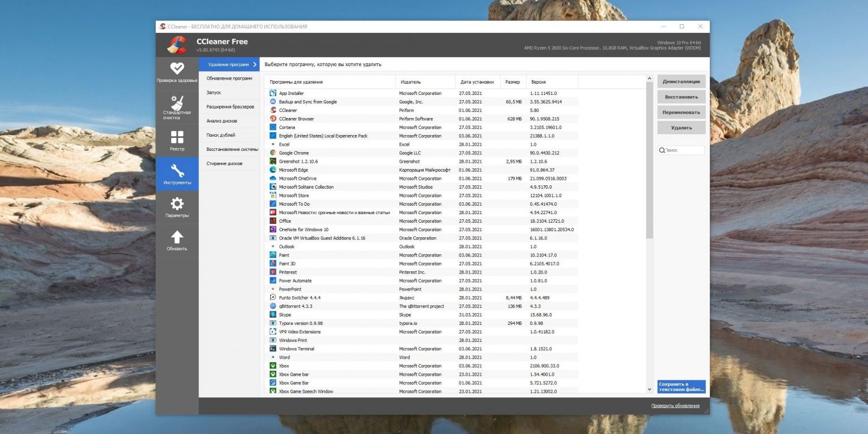
Task: Click the program search (Поиск) field
Action: [681, 150]
